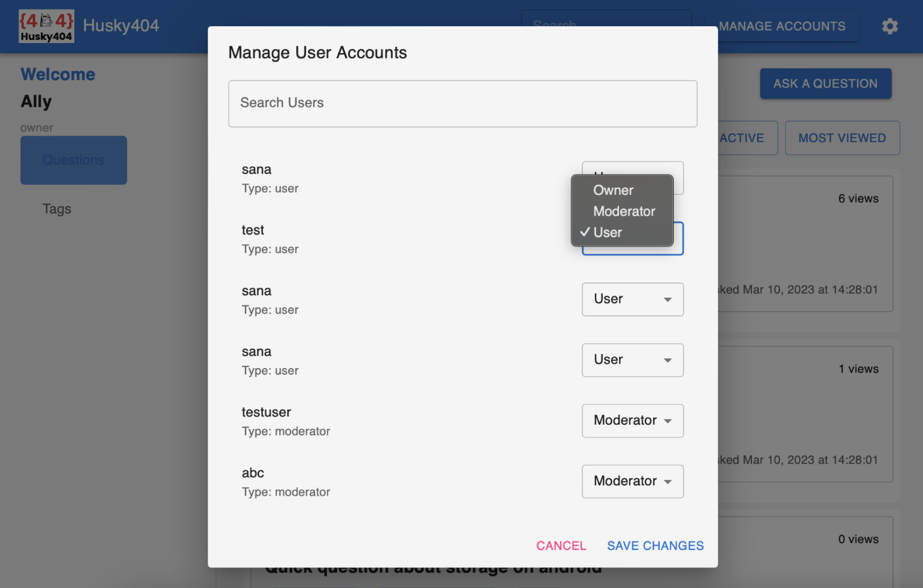
Task: Open Questions in sidebar
Action: point(74,160)
